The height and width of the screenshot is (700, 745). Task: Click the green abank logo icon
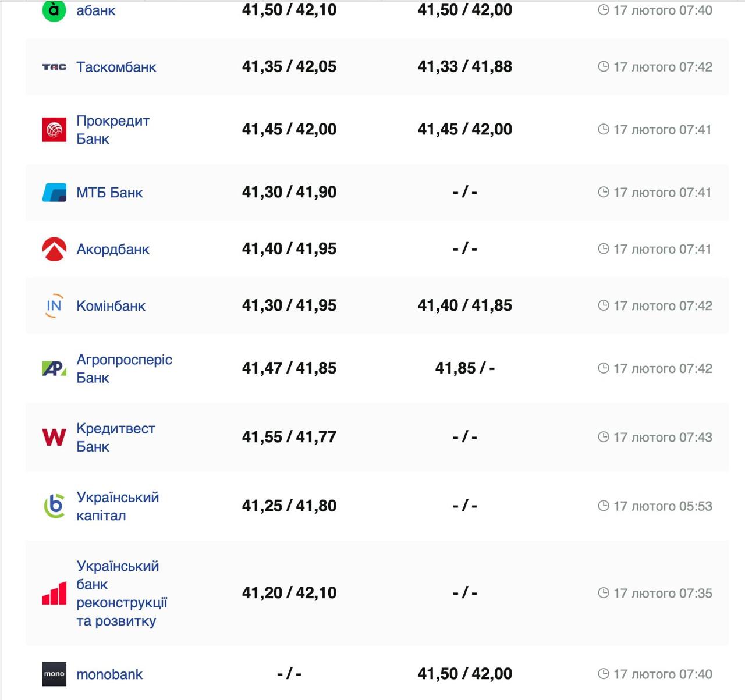[x=54, y=10]
